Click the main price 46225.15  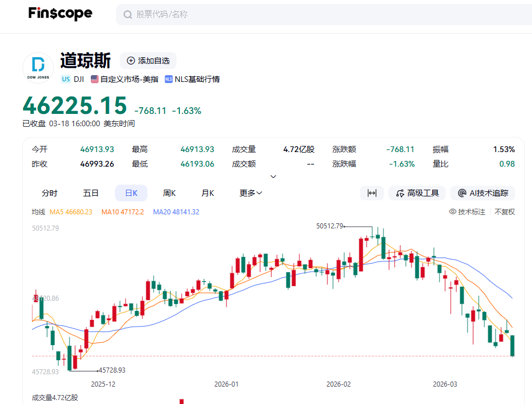point(75,105)
